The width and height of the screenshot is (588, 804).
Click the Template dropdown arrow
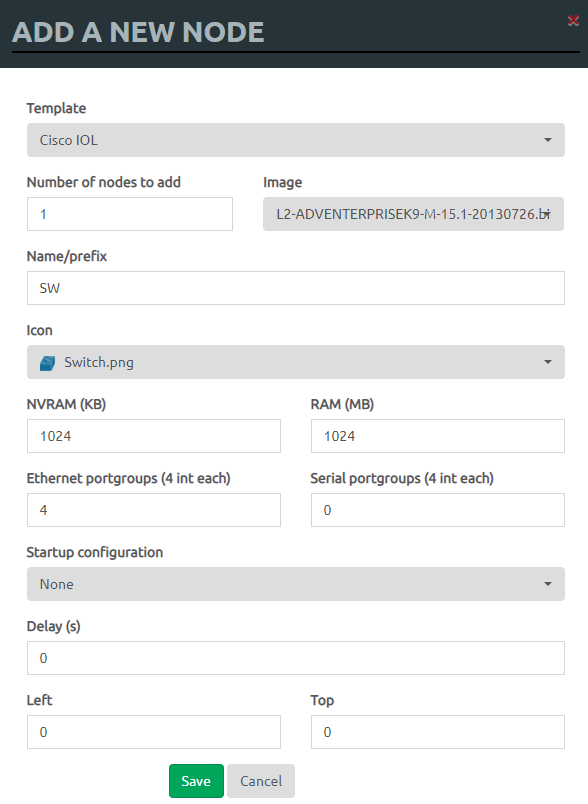point(548,140)
